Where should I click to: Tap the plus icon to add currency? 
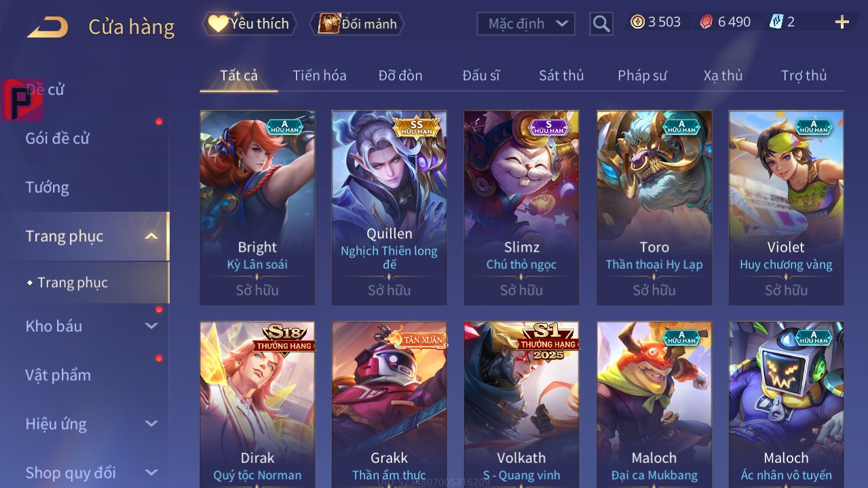[x=842, y=22]
